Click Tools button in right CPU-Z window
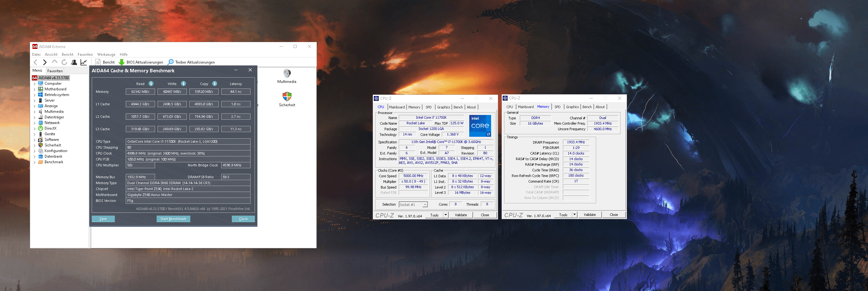868x291 pixels. 563,215
